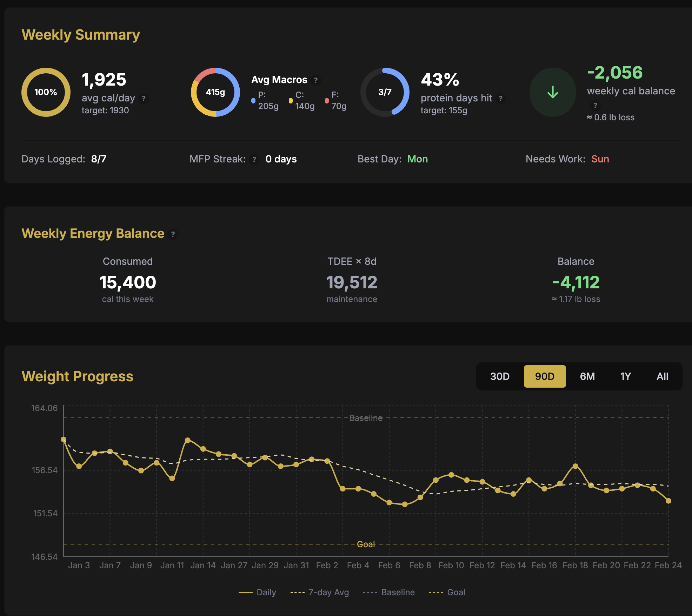Select the All time range button
This screenshot has height=616, width=692.
(663, 376)
